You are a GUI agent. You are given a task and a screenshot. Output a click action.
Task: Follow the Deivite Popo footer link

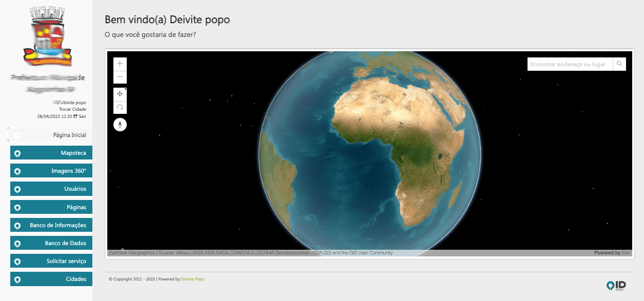point(192,279)
